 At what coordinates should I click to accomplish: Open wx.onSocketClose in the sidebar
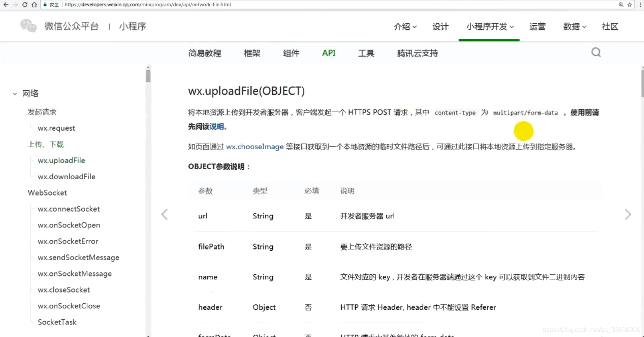click(x=69, y=306)
